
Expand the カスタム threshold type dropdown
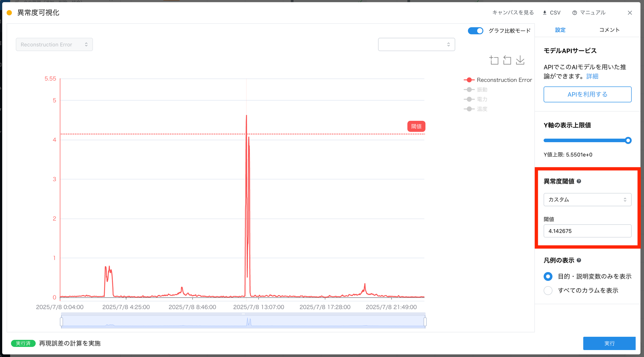point(587,200)
